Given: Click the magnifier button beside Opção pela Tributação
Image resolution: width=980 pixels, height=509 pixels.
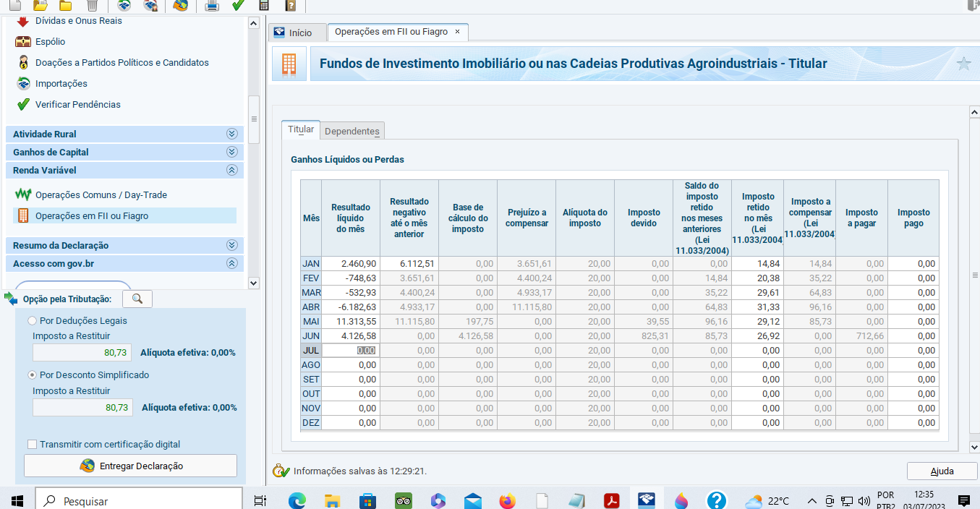Looking at the screenshot, I should click(137, 299).
